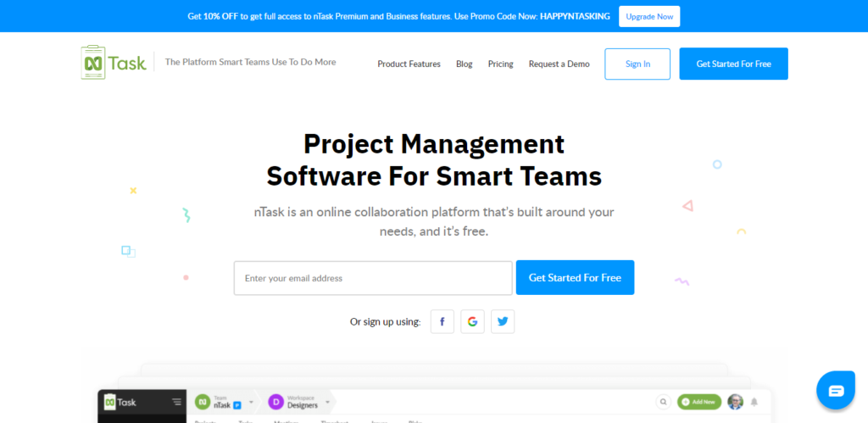The width and height of the screenshot is (868, 423).
Task: Click header Get Started For Free button
Action: pyautogui.click(x=733, y=64)
